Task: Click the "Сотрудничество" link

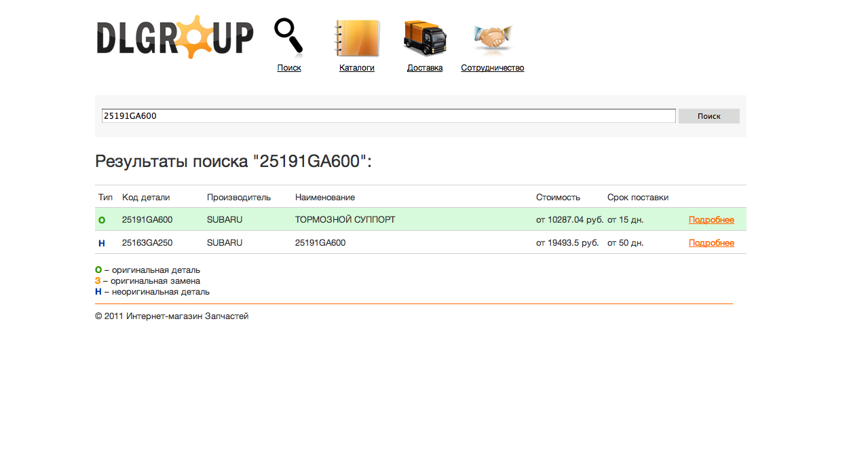Action: pos(492,67)
